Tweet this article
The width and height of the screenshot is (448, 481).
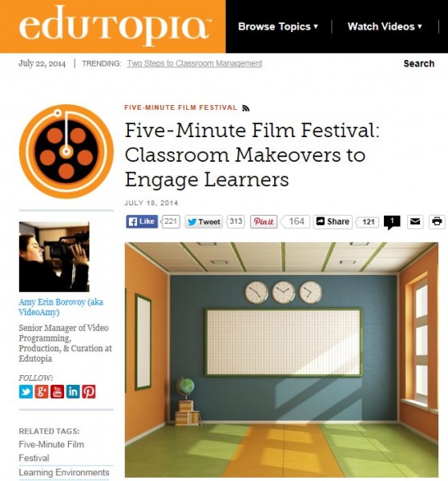[x=204, y=221]
